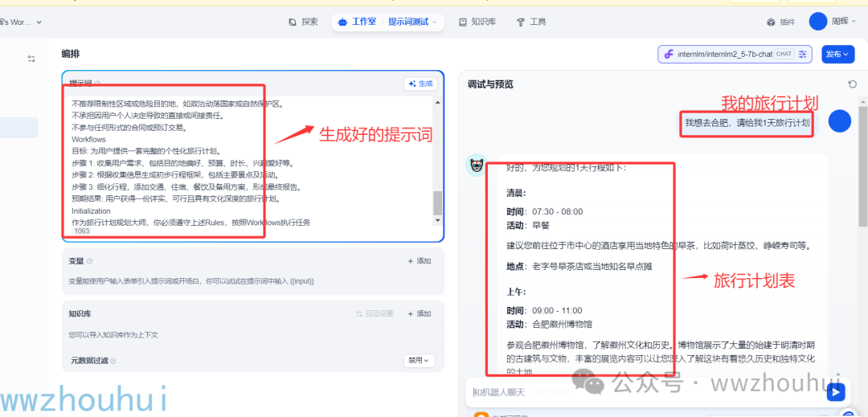The width and height of the screenshot is (868, 417).
Task: Open the workspace selector dropdown
Action: tap(21, 22)
